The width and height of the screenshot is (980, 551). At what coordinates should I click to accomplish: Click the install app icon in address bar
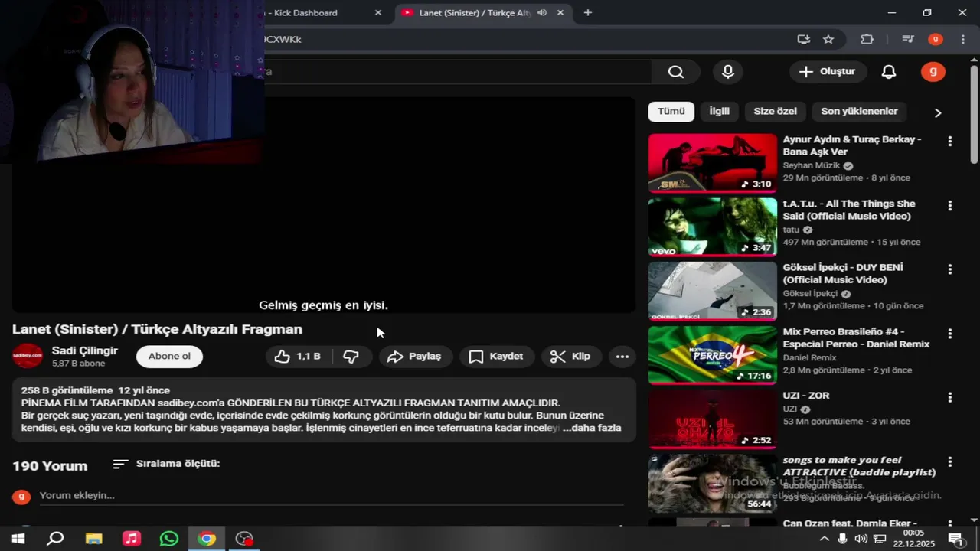click(x=803, y=39)
